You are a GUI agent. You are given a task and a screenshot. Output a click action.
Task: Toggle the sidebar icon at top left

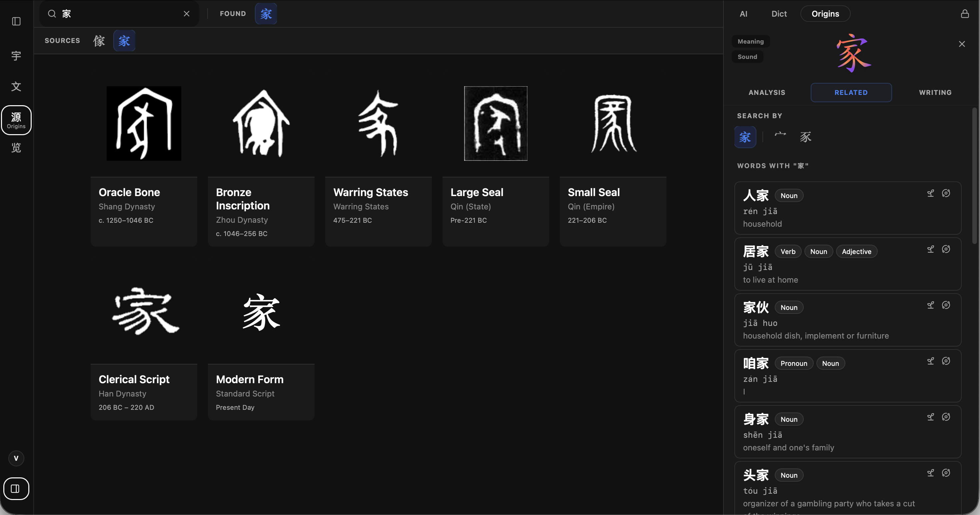pos(16,21)
